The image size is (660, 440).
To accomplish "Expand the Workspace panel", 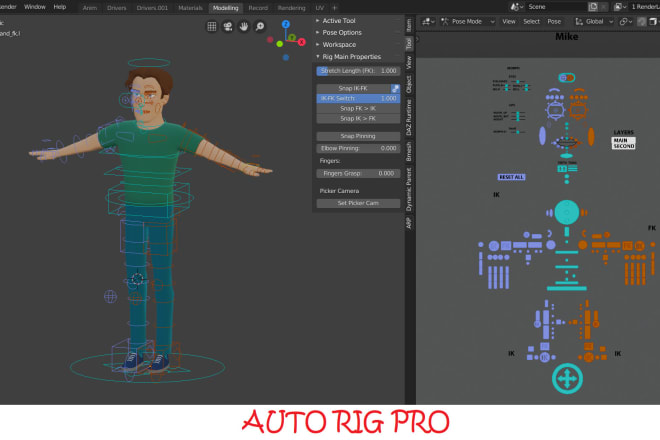I will pyautogui.click(x=339, y=45).
